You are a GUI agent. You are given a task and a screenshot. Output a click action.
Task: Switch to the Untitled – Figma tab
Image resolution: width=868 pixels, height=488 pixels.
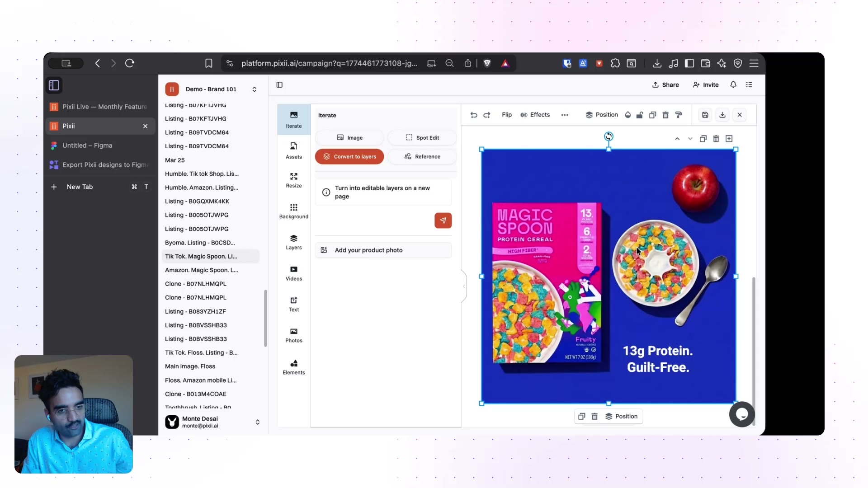pyautogui.click(x=100, y=145)
